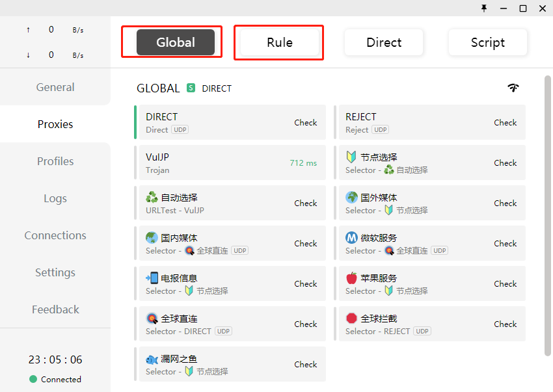553x392 pixels.
Task: Click the proxy list vertical scrollbar
Action: tap(547, 215)
